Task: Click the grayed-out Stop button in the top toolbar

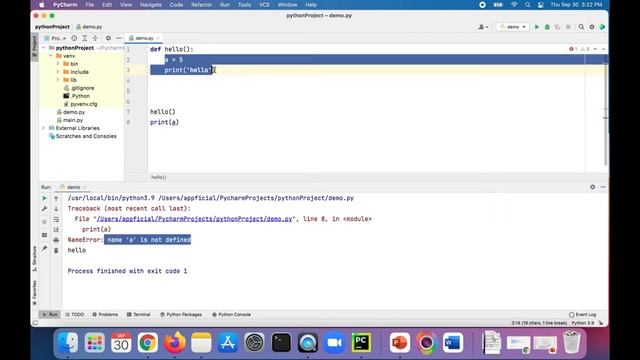Action: tap(568, 27)
